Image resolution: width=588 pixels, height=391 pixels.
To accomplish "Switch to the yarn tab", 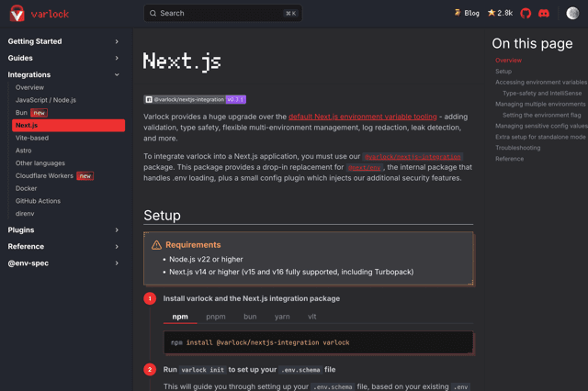I will (282, 317).
